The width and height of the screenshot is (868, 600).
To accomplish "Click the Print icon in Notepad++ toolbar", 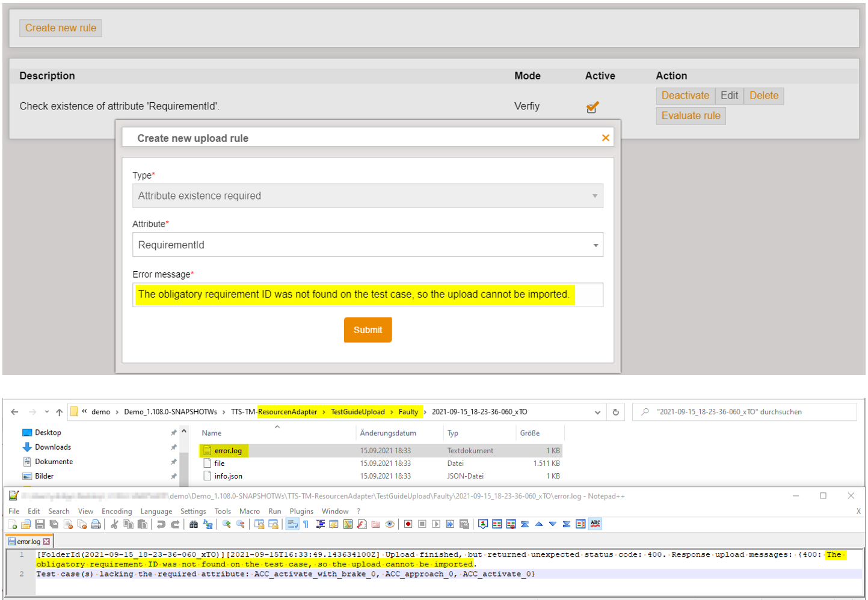I will point(96,524).
